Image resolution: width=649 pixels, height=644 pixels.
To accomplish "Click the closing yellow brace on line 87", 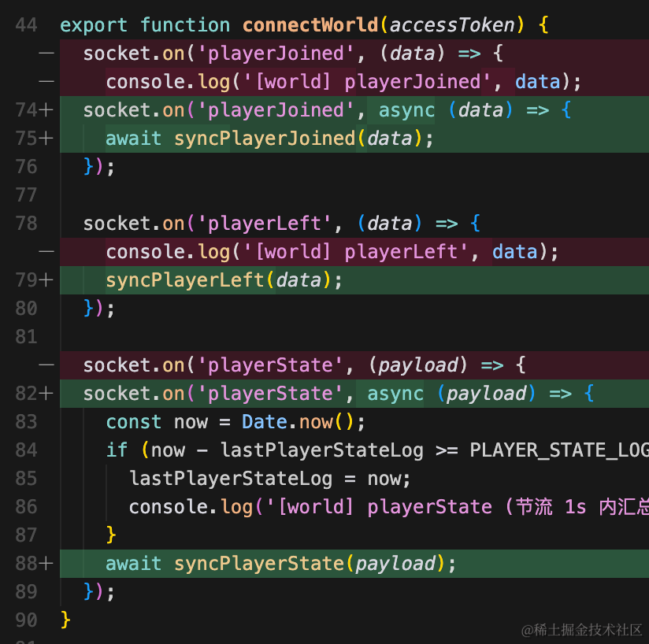I will pos(111,535).
